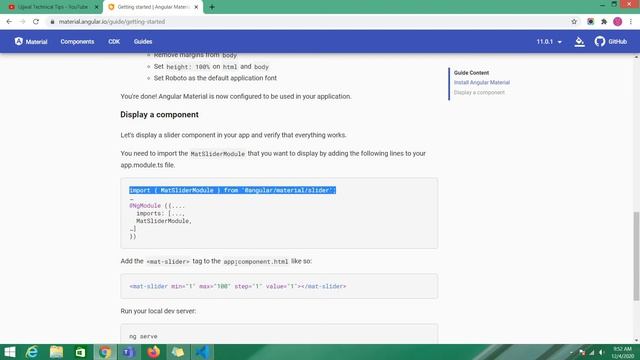Click the address bar URL
The height and width of the screenshot is (360, 640).
click(x=112, y=22)
